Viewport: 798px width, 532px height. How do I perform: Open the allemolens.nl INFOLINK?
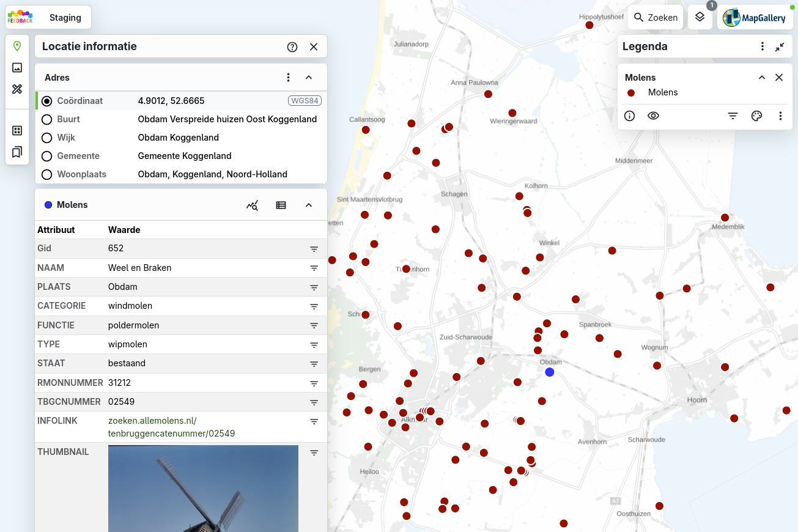point(171,427)
